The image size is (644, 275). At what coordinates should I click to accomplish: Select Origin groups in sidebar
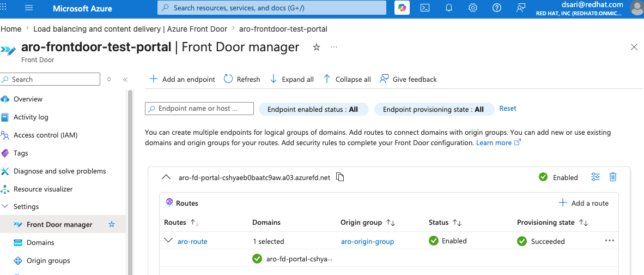click(48, 261)
